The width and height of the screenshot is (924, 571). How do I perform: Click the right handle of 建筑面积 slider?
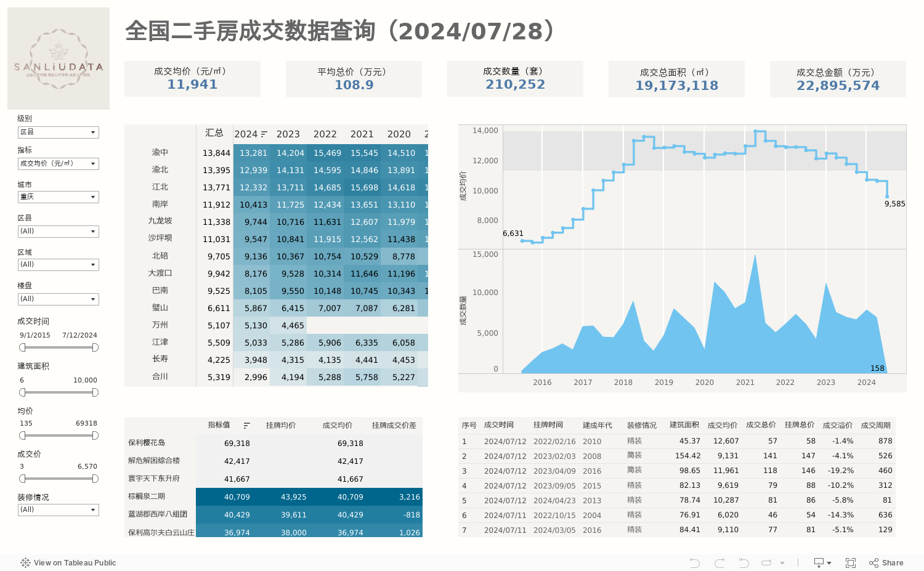95,392
